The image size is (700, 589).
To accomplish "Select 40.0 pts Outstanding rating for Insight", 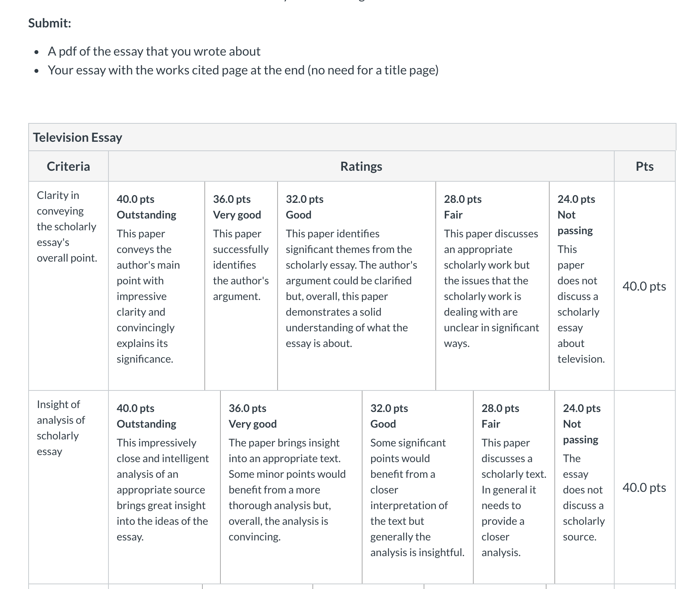I will tap(164, 487).
